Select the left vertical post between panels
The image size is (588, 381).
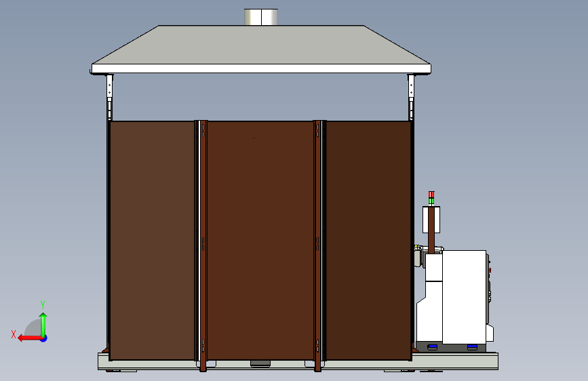click(x=203, y=245)
